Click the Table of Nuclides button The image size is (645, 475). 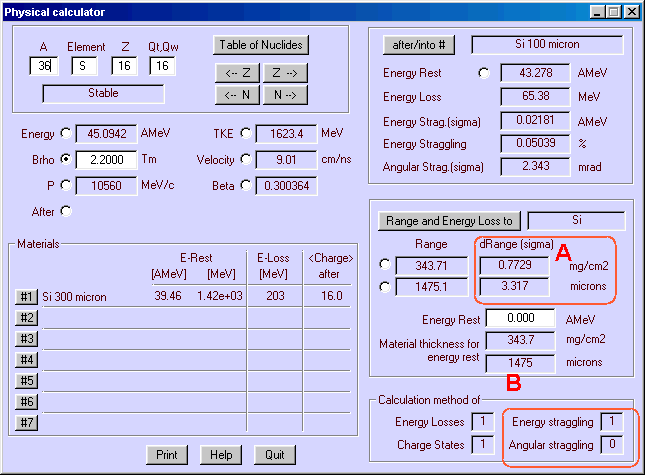260,45
